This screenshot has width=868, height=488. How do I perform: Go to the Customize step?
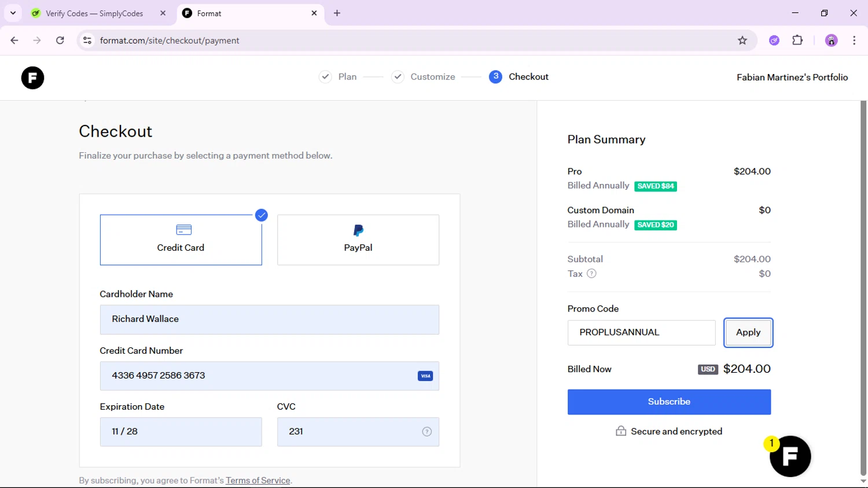coord(424,77)
